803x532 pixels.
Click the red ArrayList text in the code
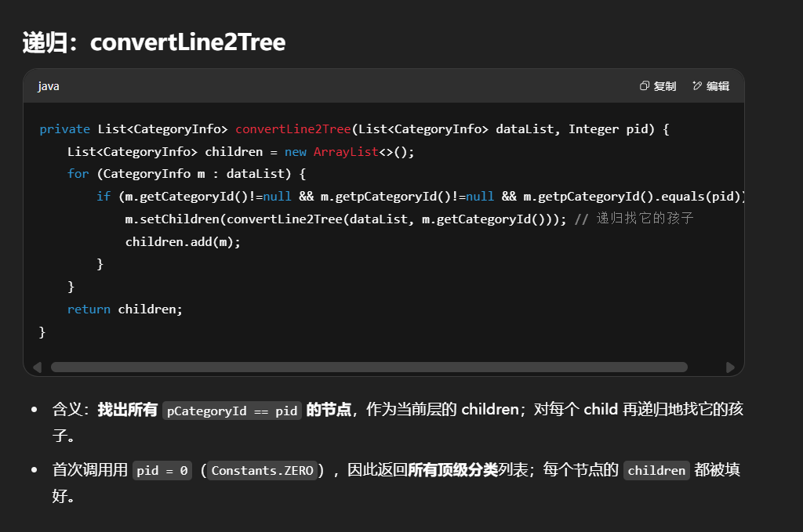pos(345,152)
